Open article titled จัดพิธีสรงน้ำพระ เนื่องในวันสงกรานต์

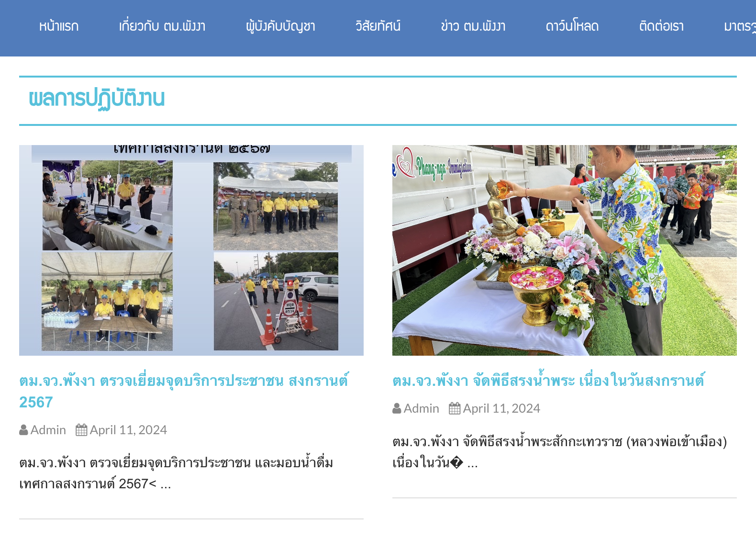548,381
